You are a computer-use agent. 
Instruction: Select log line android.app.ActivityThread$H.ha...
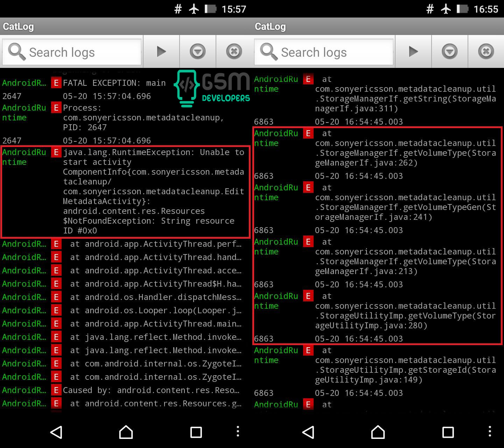pos(126,284)
